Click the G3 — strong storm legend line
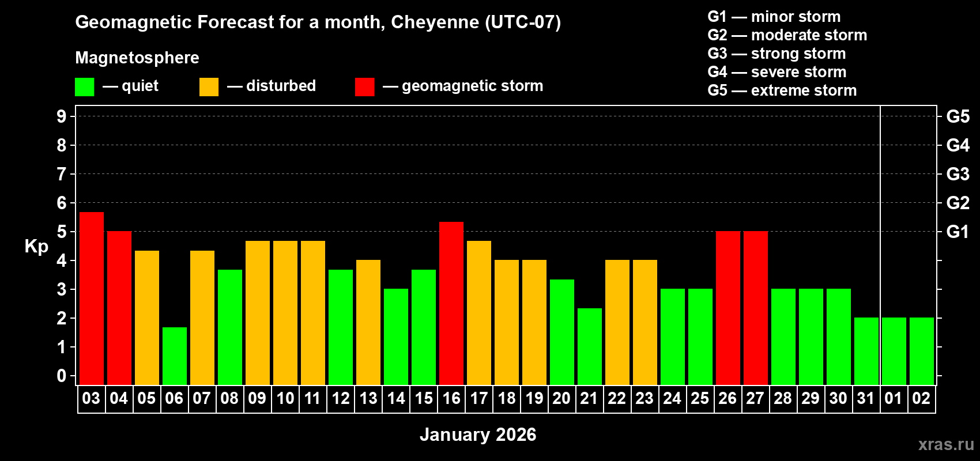The image size is (980, 461). 777,54
